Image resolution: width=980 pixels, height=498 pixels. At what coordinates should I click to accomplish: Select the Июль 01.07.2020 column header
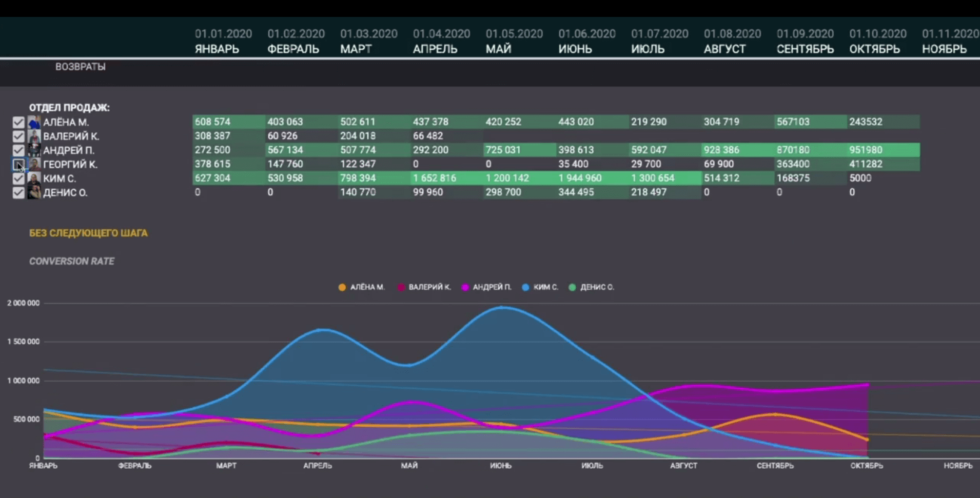(x=660, y=42)
